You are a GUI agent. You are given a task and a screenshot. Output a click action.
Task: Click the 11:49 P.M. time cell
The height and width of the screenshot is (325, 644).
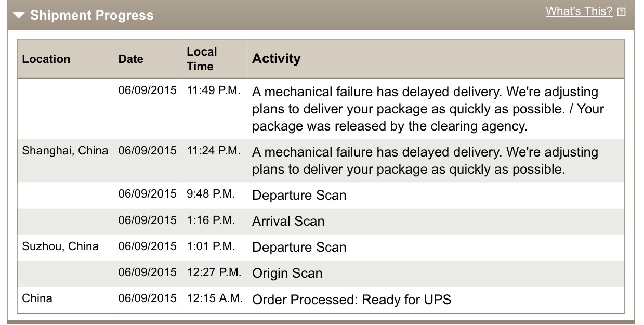click(214, 90)
